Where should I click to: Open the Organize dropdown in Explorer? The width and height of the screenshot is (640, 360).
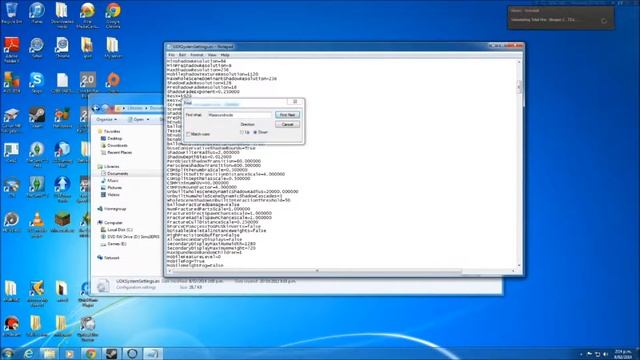tap(107, 119)
